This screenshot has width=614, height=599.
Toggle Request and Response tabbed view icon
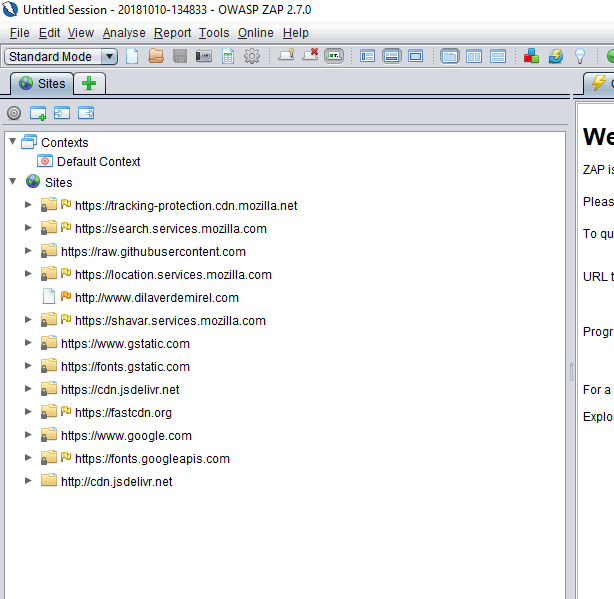tap(450, 56)
